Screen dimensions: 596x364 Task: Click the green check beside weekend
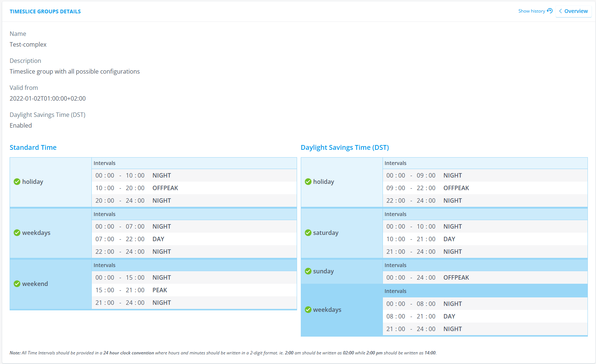click(17, 284)
